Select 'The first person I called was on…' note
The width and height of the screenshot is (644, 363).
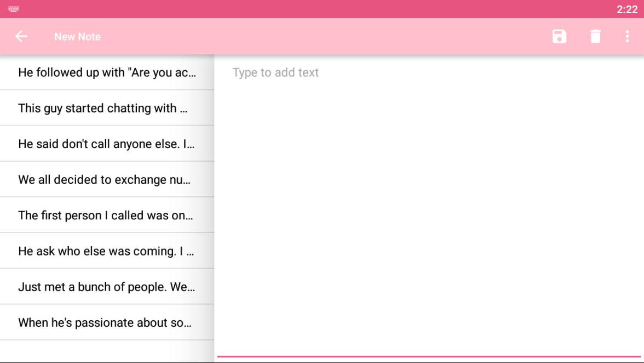pyautogui.click(x=107, y=215)
